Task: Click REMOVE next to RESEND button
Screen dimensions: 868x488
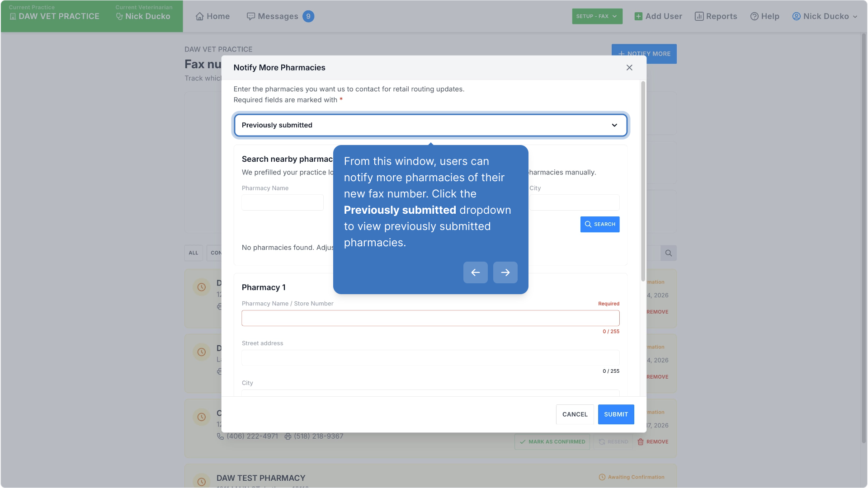Action: (x=653, y=442)
